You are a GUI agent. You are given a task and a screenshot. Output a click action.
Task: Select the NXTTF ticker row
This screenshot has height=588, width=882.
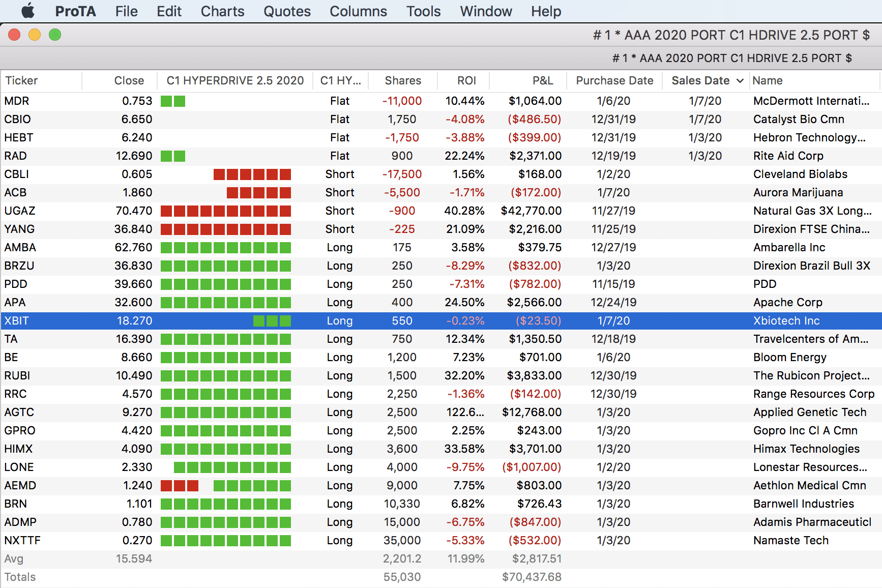(x=441, y=540)
